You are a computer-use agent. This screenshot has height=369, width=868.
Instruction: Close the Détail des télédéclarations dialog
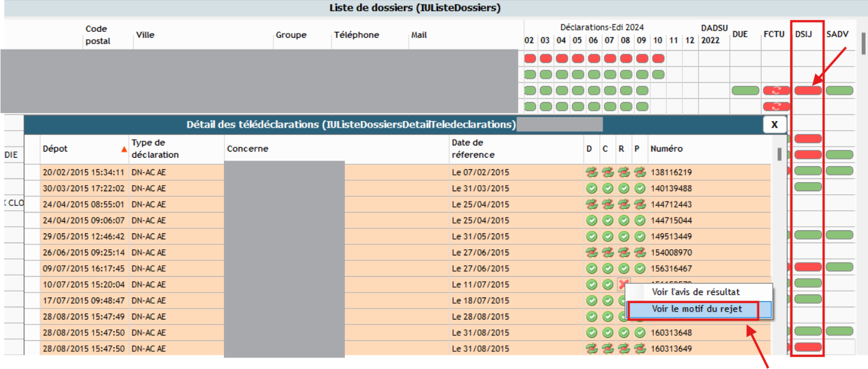(x=774, y=125)
